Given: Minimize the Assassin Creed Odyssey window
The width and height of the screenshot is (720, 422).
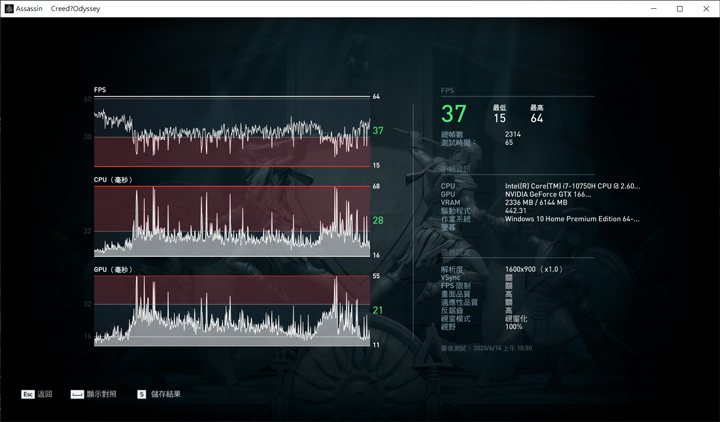Looking at the screenshot, I should tap(654, 9).
